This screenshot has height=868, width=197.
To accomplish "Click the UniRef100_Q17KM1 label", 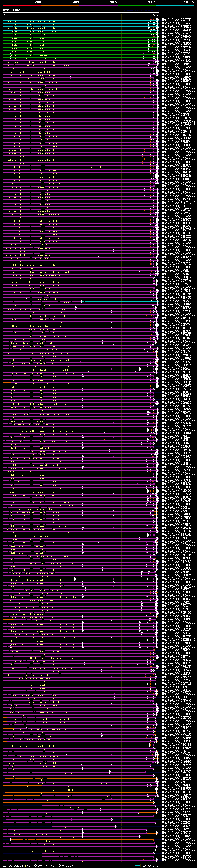I will pyautogui.click(x=177, y=291).
